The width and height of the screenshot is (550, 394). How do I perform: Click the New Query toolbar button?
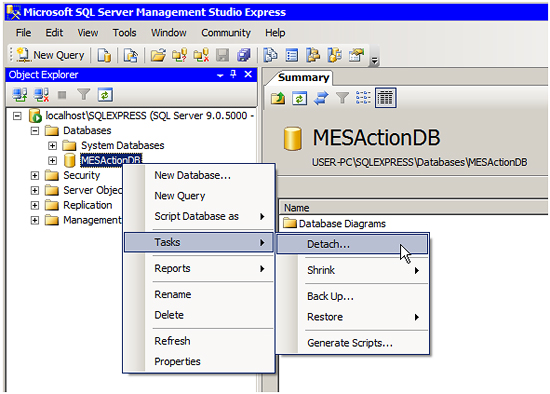[x=51, y=55]
